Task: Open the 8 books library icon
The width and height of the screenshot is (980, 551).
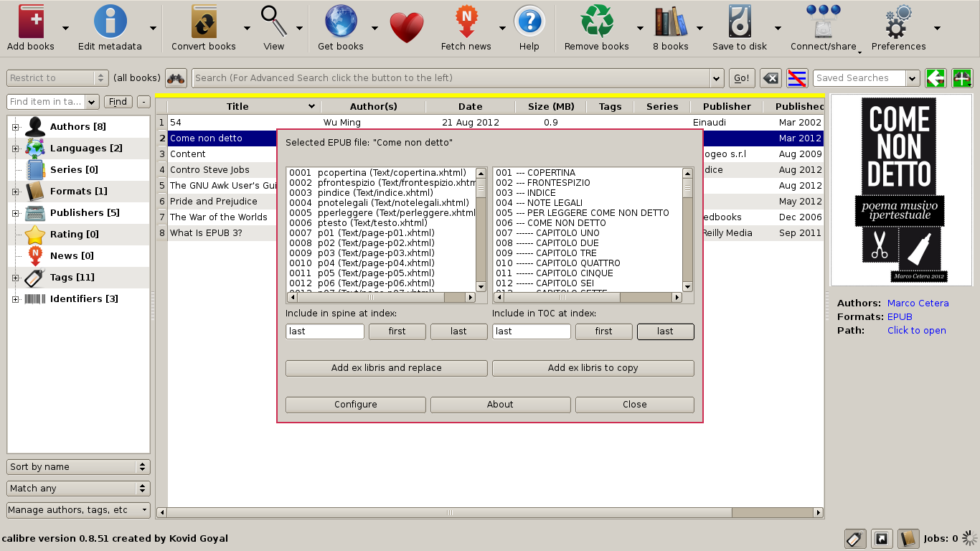Action: click(x=670, y=22)
